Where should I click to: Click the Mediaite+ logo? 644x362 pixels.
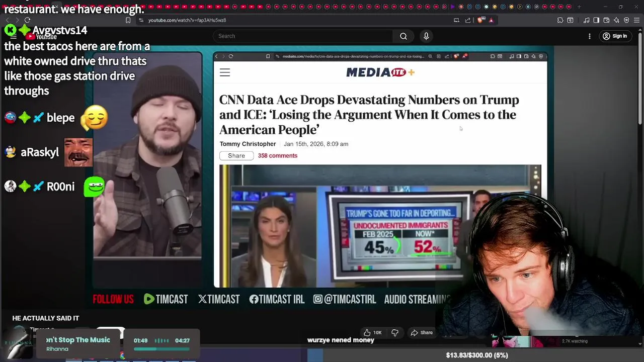380,72
